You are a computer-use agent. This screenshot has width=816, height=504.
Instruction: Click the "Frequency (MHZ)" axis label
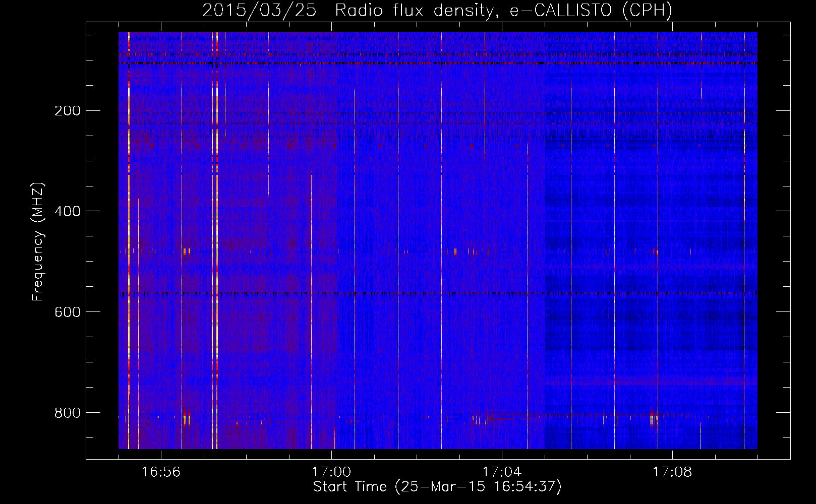point(38,242)
